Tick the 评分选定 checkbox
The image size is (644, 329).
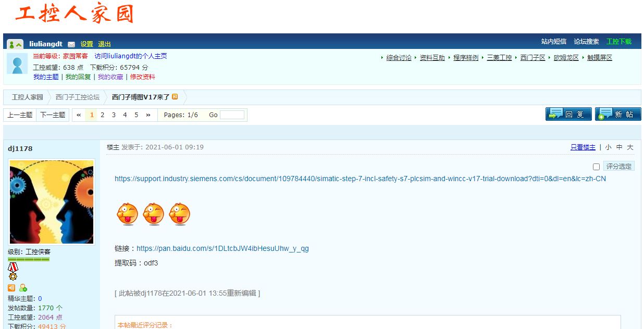point(596,167)
